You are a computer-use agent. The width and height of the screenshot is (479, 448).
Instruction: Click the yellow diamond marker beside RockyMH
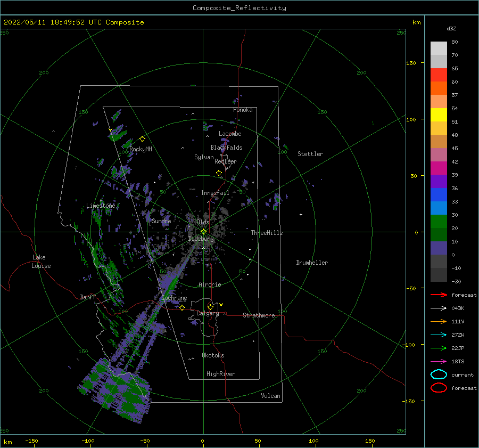click(142, 139)
